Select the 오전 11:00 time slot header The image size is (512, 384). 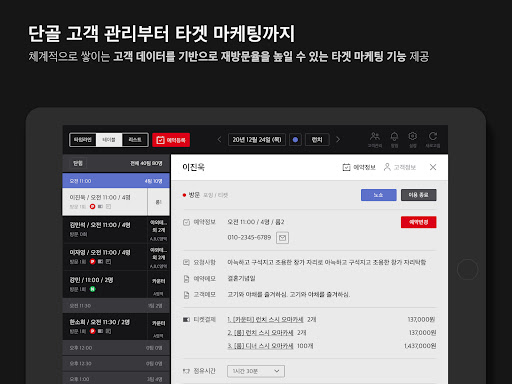tap(116, 181)
